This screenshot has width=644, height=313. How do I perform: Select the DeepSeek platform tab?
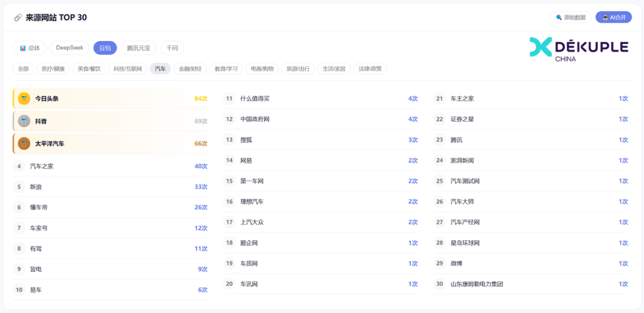tap(69, 48)
